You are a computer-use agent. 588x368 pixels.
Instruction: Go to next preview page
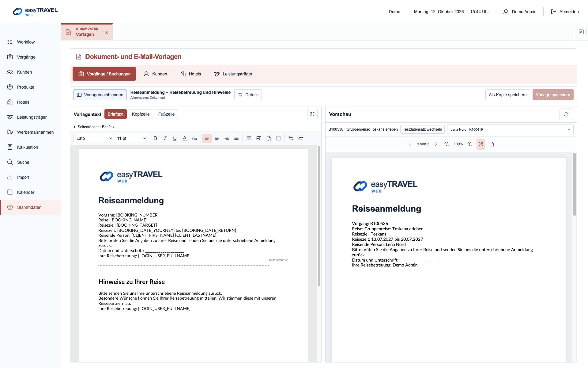436,144
